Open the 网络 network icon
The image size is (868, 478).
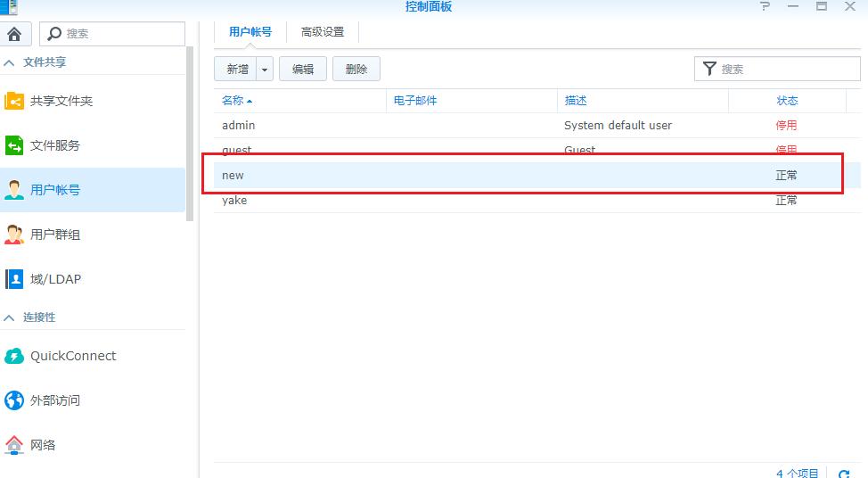[14, 445]
